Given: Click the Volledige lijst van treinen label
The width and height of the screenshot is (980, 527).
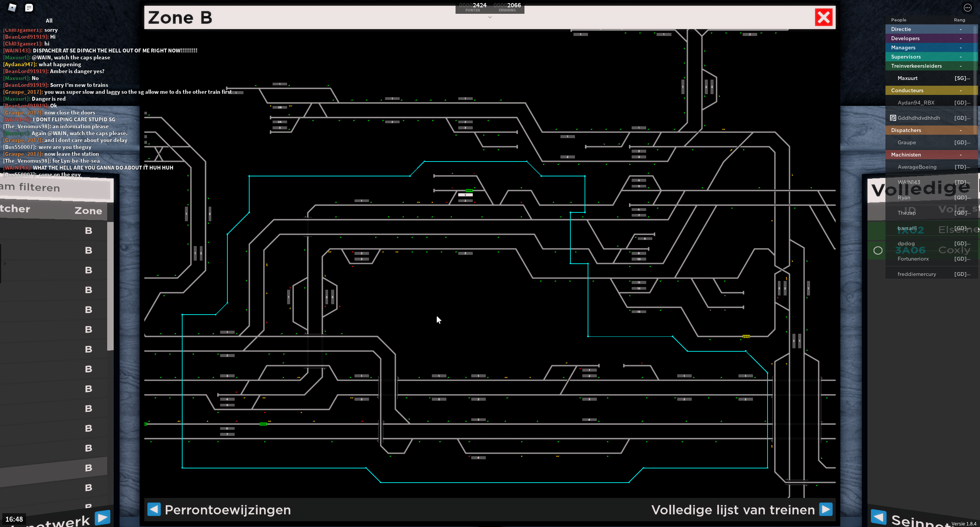Looking at the screenshot, I should [x=733, y=510].
